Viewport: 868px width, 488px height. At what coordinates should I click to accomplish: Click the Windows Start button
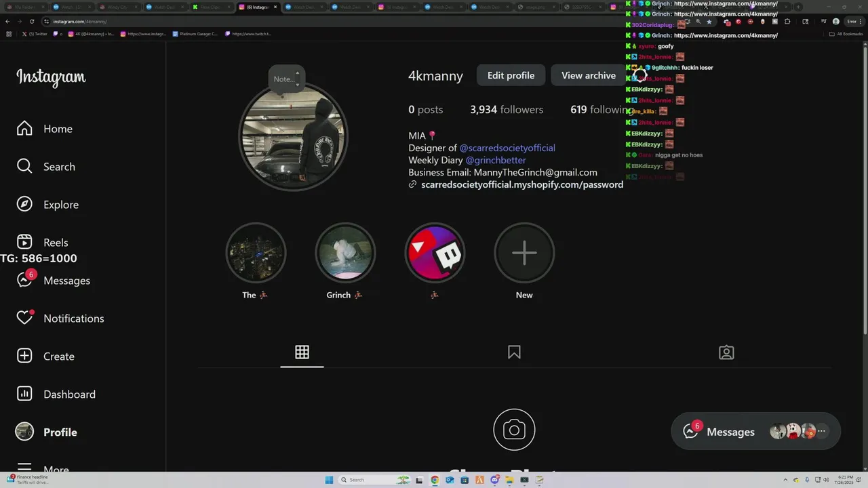pyautogui.click(x=329, y=480)
